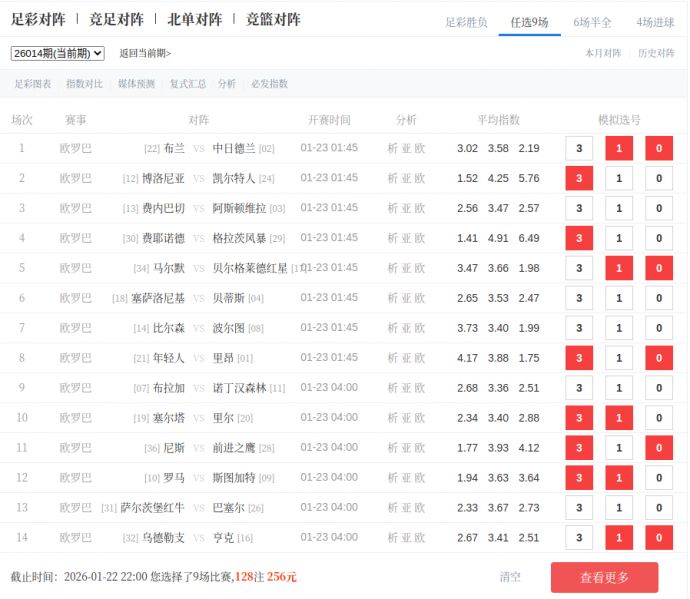Open 竞足对阵 section

[x=116, y=20]
